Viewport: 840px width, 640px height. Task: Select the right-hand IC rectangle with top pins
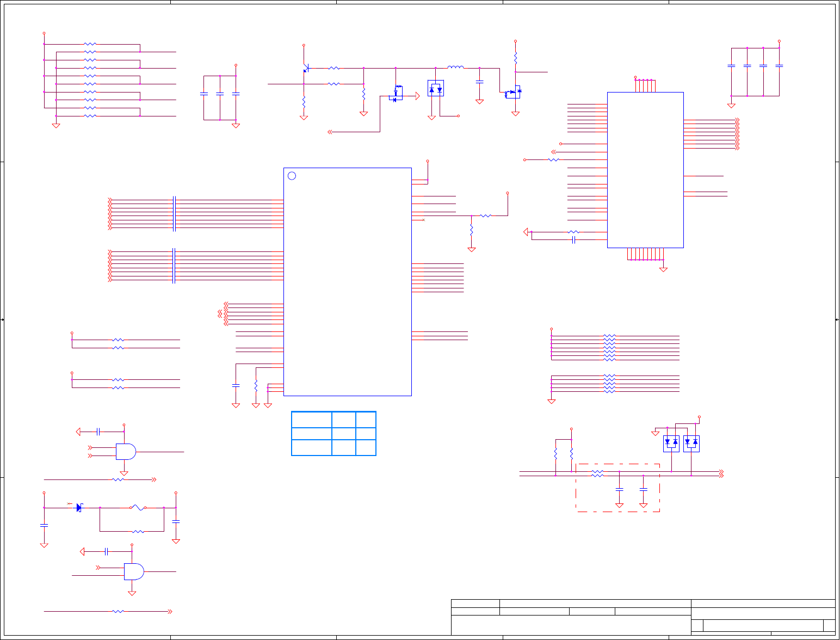click(x=645, y=170)
